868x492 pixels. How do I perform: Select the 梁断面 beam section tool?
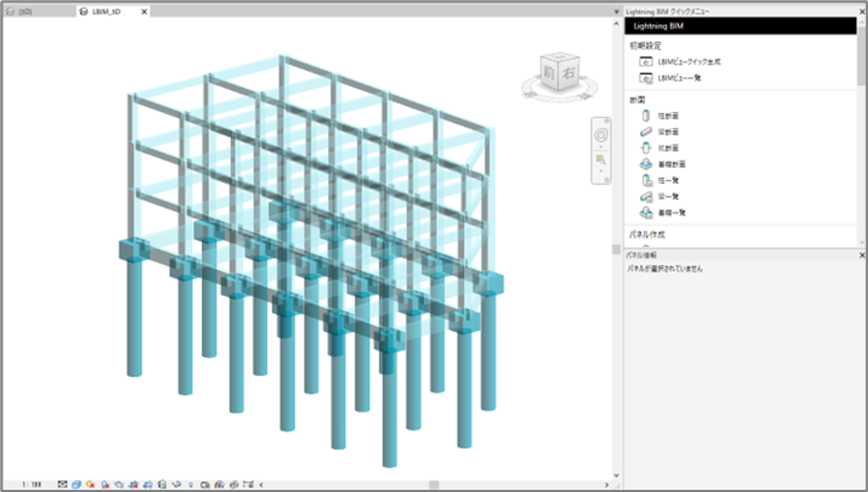click(660, 132)
